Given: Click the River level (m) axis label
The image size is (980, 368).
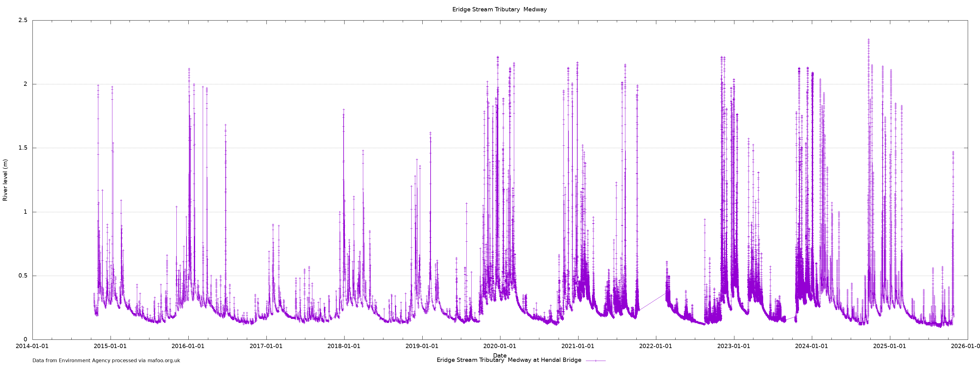Looking at the screenshot, I should tap(5, 180).
